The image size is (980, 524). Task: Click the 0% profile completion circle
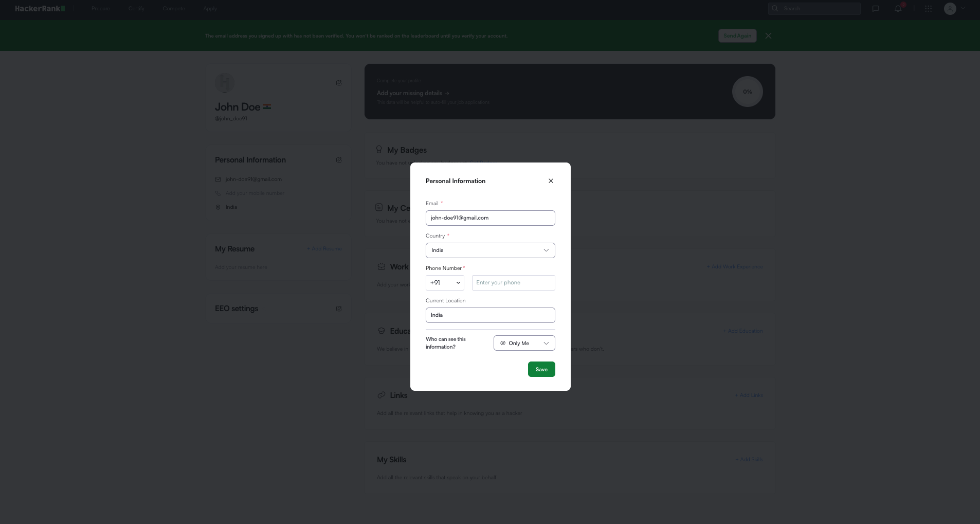(748, 92)
